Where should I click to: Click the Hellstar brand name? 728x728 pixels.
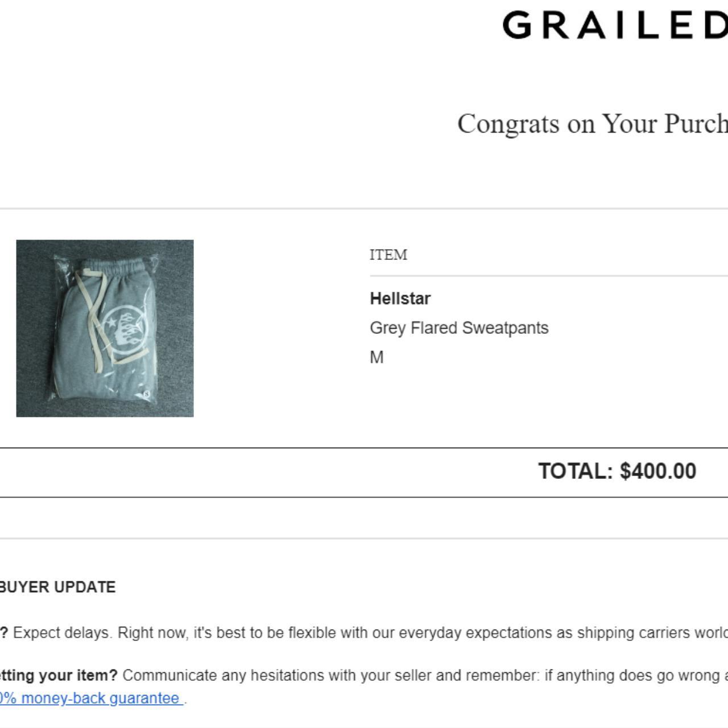point(400,299)
